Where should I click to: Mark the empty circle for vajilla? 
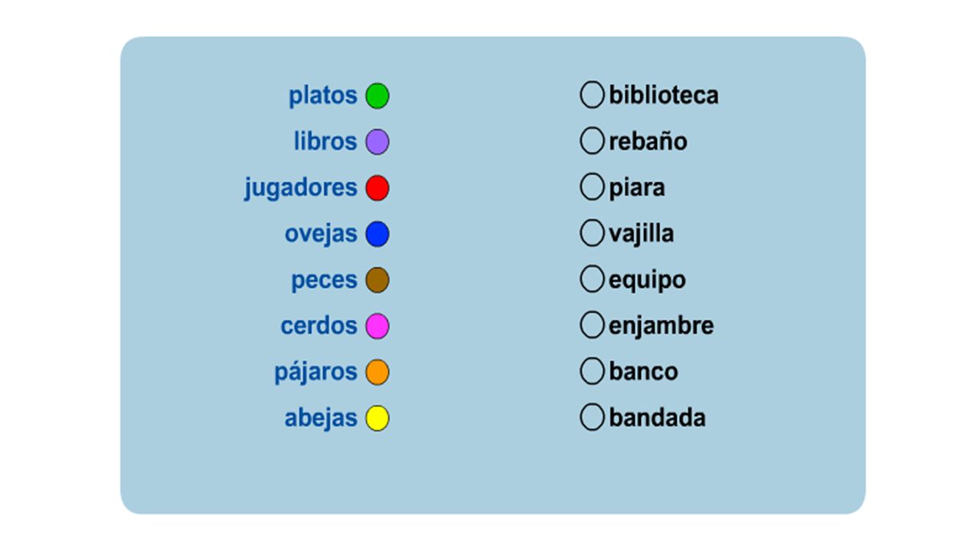(592, 233)
